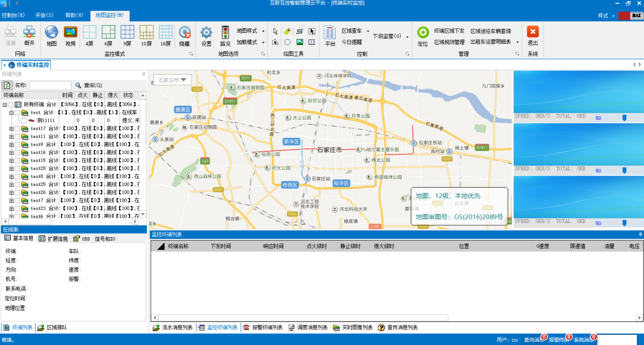
Task: Switch to the 区域排队 bottom tab
Action: pyautogui.click(x=53, y=327)
